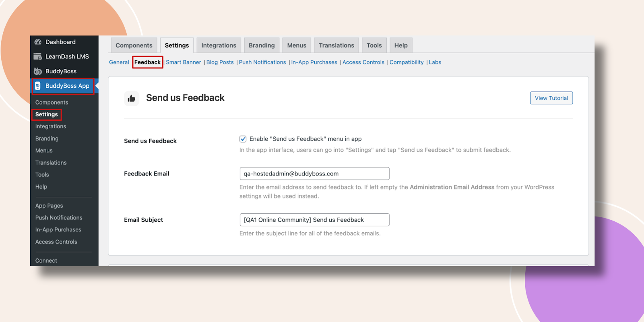This screenshot has height=322, width=644.
Task: Open Access Controls in the sidebar
Action: [x=56, y=242]
